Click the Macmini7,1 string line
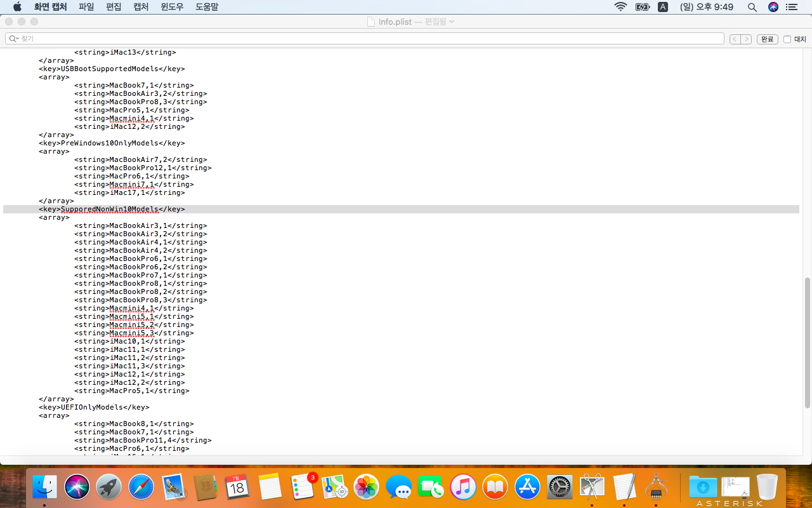 point(134,184)
